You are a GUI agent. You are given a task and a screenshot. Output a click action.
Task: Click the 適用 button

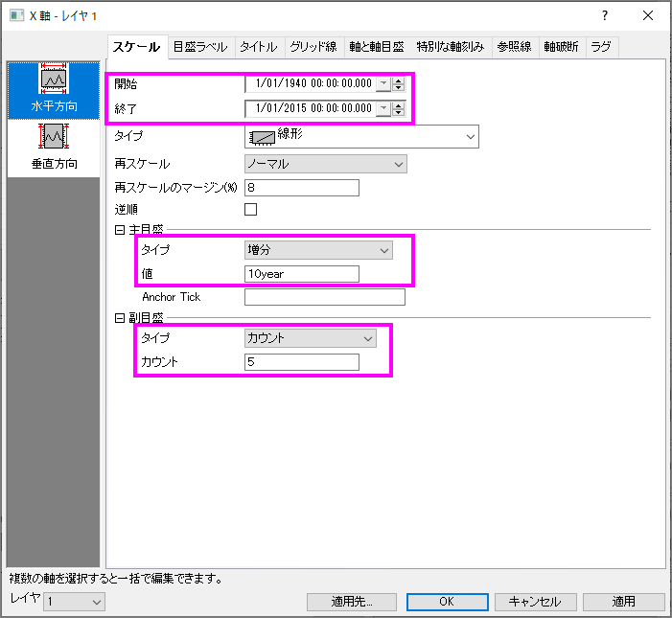(x=623, y=602)
